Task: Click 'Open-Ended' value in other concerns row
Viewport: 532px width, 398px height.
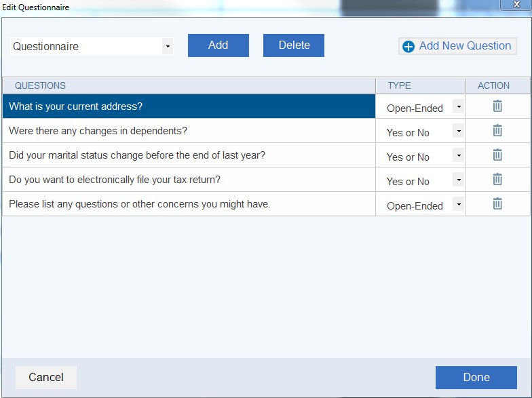Action: coord(415,206)
